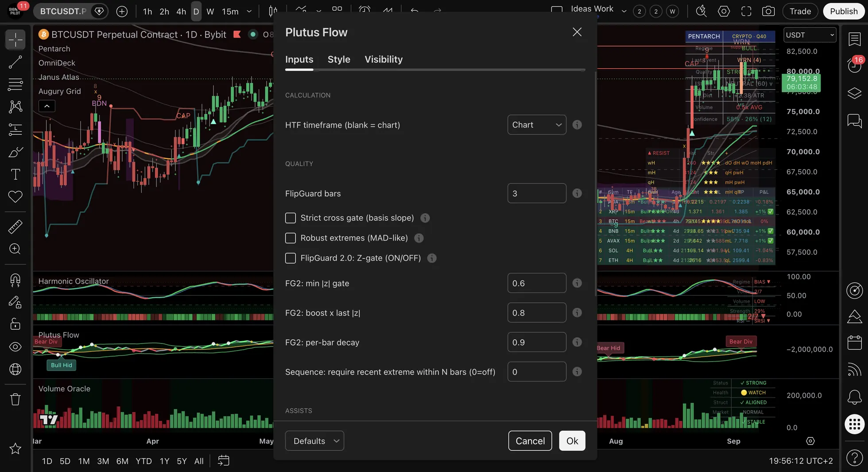This screenshot has width=868, height=472.
Task: Show info tooltip for FlipGuard bars
Action: pos(577,193)
